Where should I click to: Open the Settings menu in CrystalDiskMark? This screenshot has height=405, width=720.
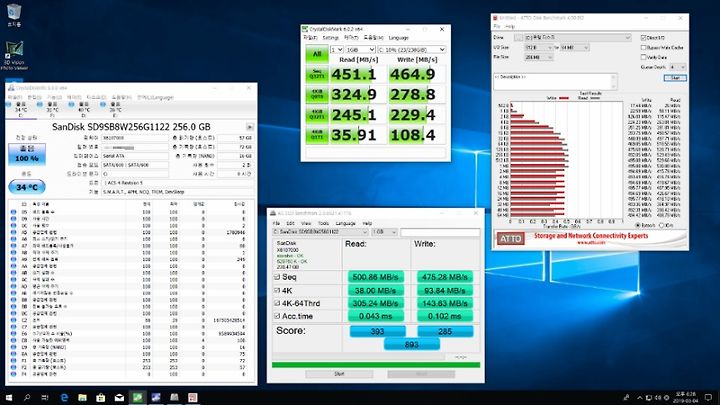click(330, 38)
